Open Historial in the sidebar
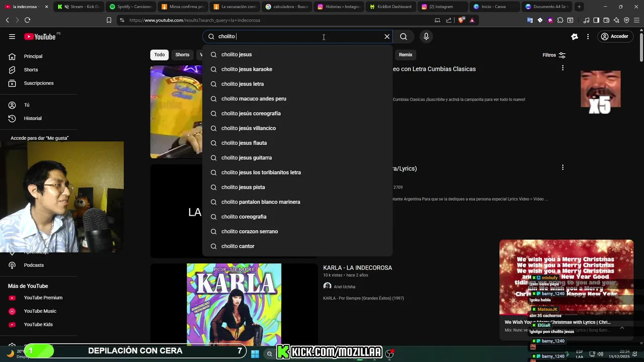 33,118
